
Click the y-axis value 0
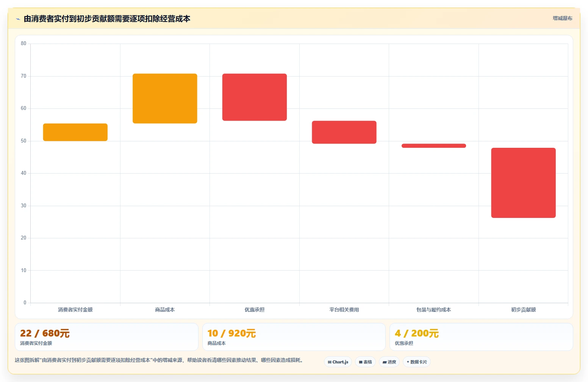click(x=25, y=303)
